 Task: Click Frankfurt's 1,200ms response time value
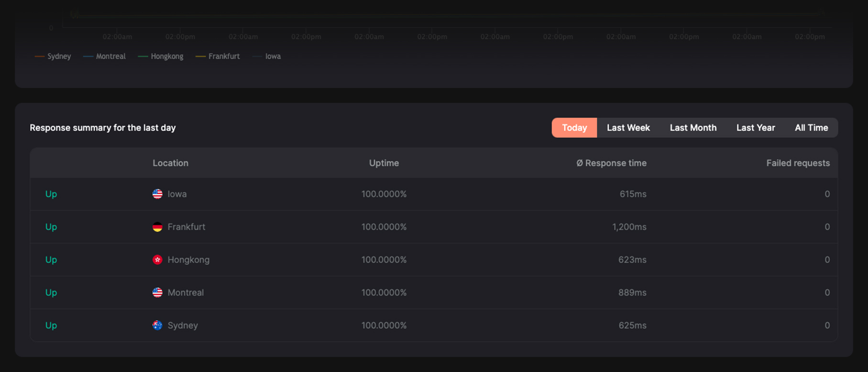[629, 227]
